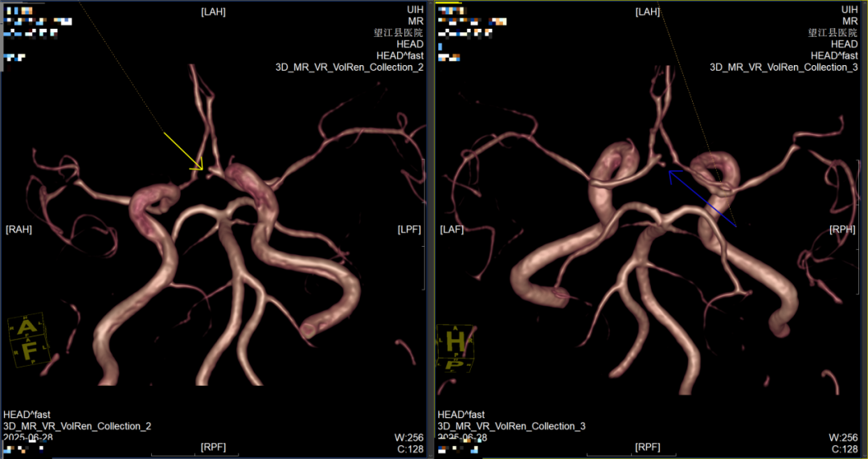Click the H/P orientation cube in Collection_3 view

[x=458, y=348]
